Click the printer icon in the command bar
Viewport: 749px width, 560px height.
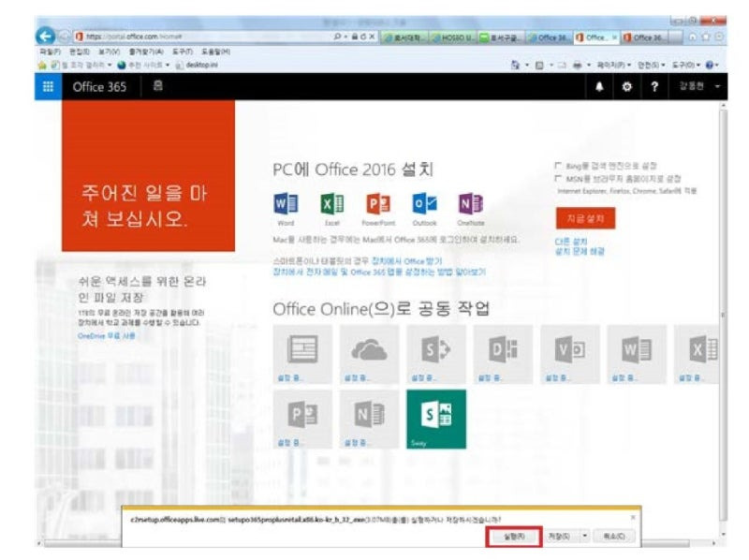click(577, 65)
